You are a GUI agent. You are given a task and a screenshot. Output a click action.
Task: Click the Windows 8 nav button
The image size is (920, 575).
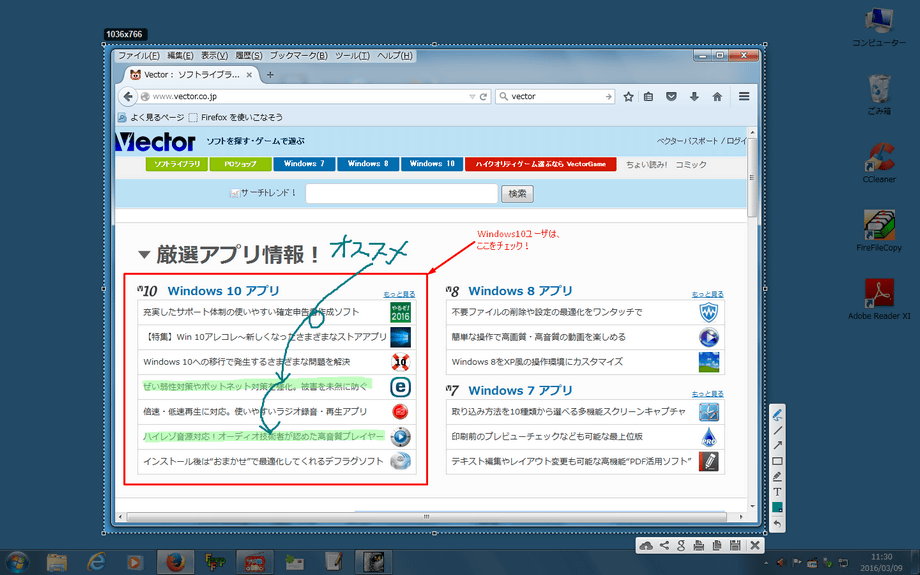click(368, 164)
